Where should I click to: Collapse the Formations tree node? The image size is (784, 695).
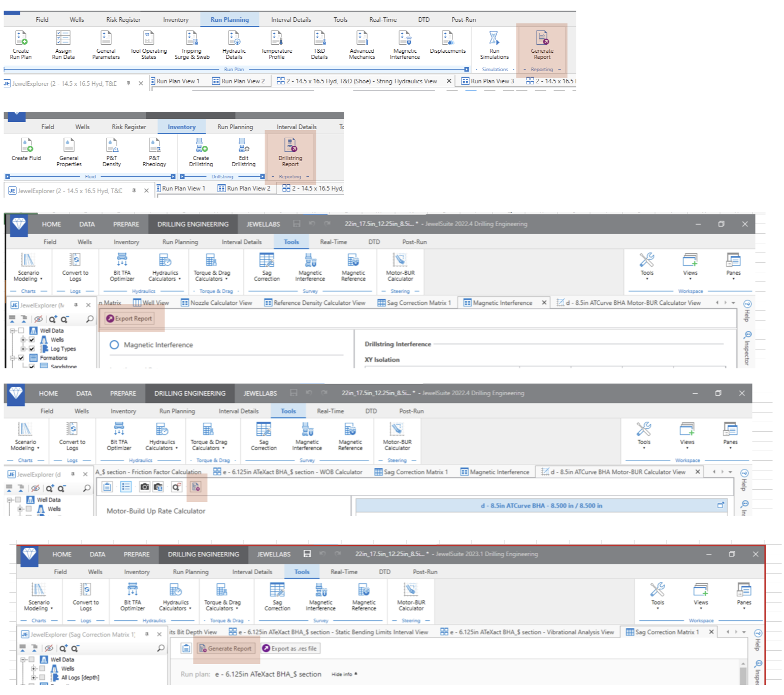(x=12, y=358)
